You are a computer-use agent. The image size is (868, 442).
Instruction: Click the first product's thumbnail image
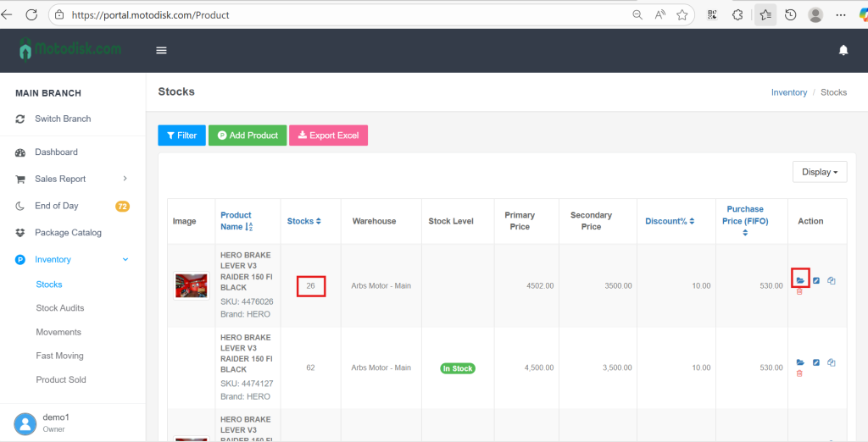click(191, 286)
